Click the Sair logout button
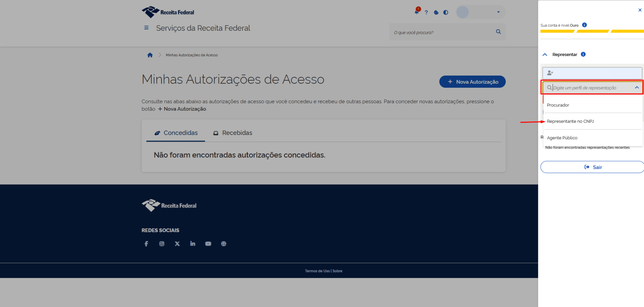Viewport: 644px width, 307px height. [592, 167]
